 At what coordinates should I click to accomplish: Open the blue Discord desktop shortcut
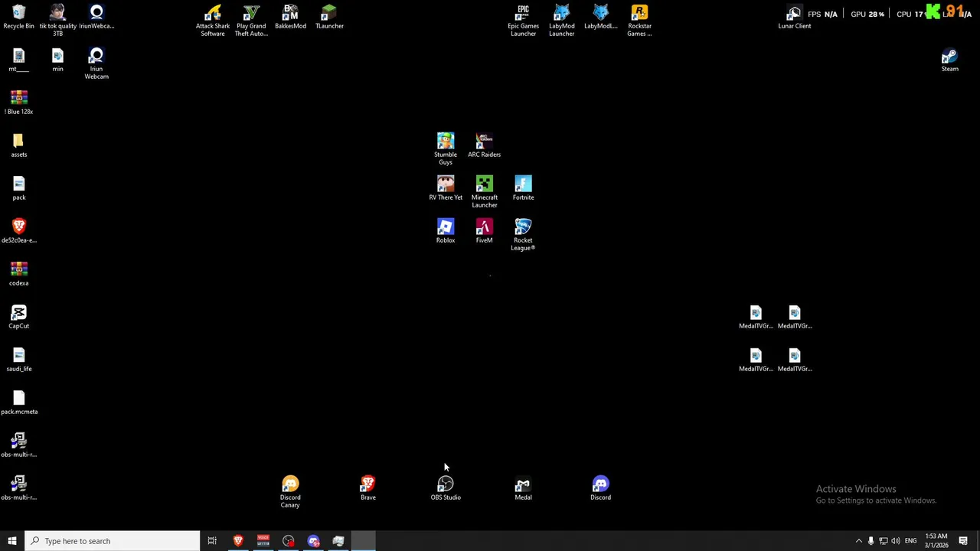pos(600,488)
